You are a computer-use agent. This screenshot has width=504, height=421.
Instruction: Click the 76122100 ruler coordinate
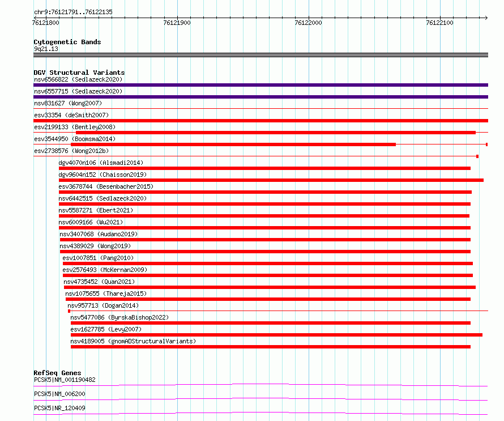click(439, 23)
